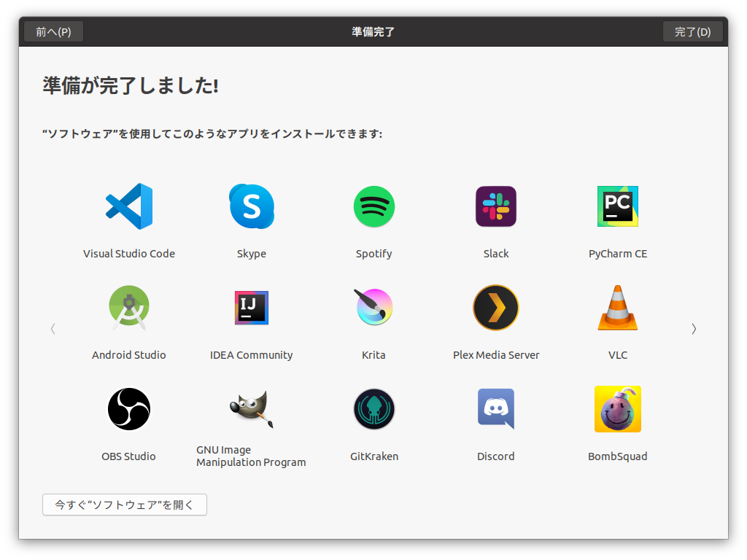The height and width of the screenshot is (560, 747).
Task: Click the 準備完了 title in header bar
Action: pyautogui.click(x=373, y=32)
